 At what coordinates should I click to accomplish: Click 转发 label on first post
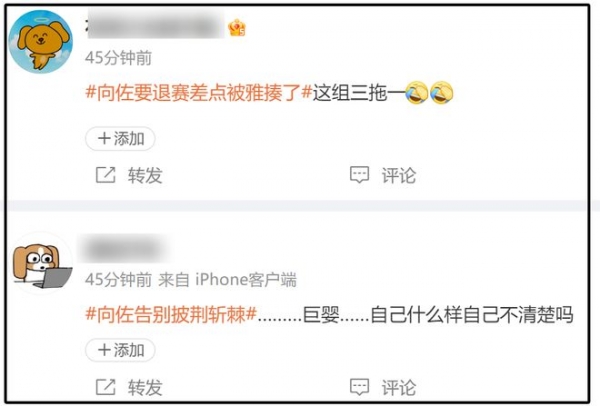145,175
